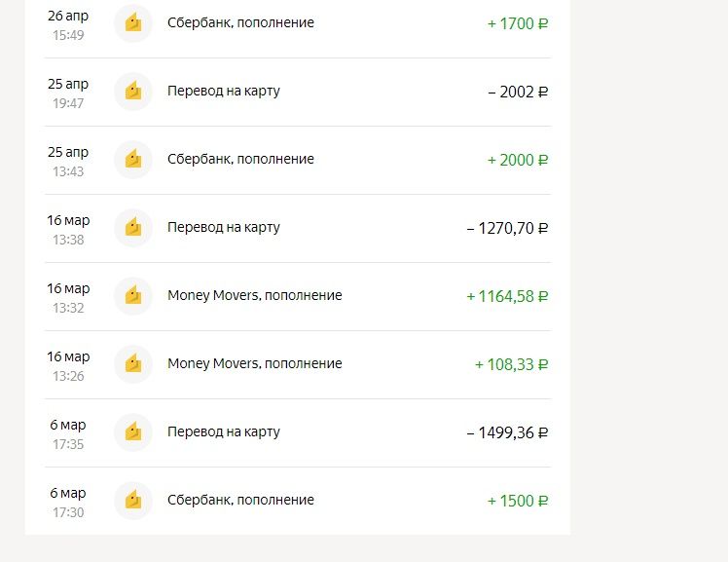The height and width of the screenshot is (562, 728).
Task: Click wallet icon for 25 апр 13:43 top-up
Action: [x=133, y=160]
